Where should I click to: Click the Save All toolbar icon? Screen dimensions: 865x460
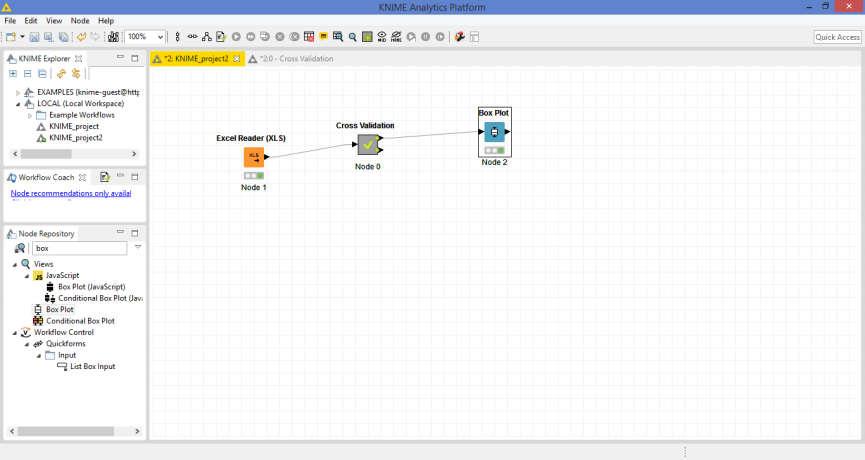tap(63, 37)
